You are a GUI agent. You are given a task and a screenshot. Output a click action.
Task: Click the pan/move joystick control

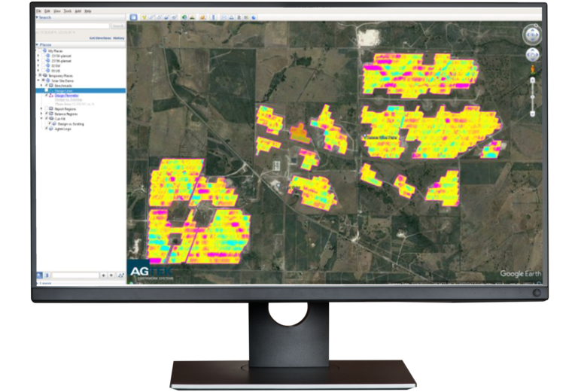click(531, 55)
